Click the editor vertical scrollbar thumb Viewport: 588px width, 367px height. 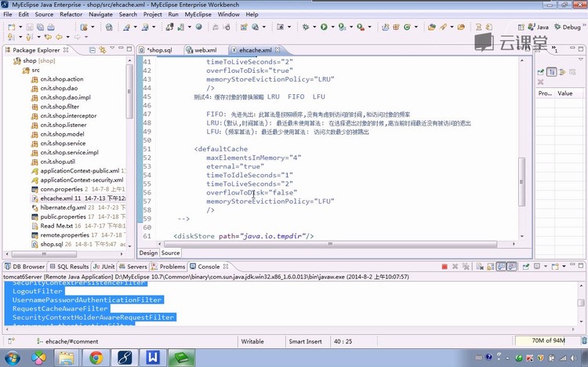tap(521, 182)
